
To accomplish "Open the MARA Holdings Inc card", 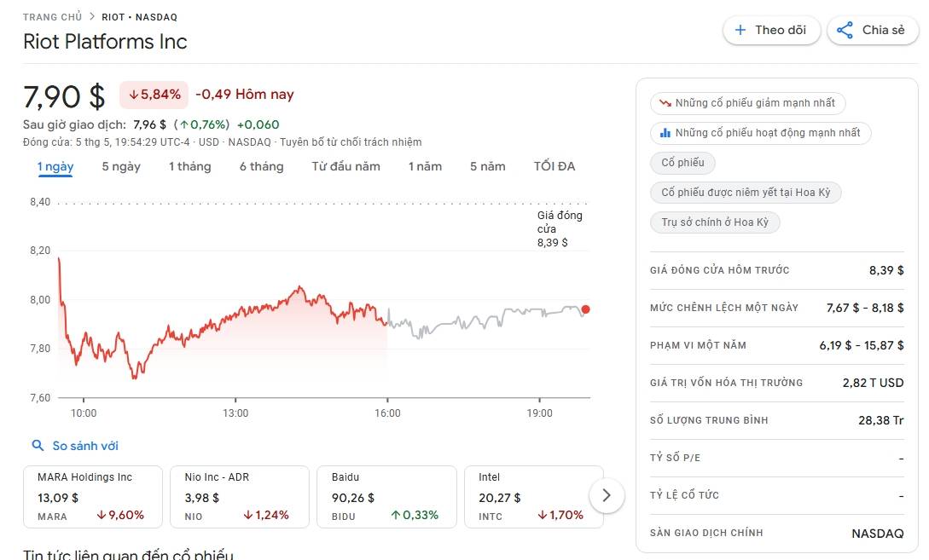I will (92, 497).
